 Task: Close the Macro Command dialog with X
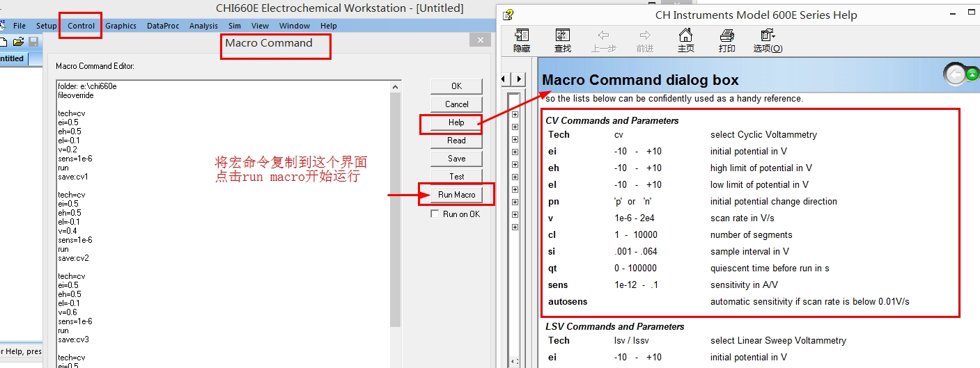pyautogui.click(x=480, y=40)
